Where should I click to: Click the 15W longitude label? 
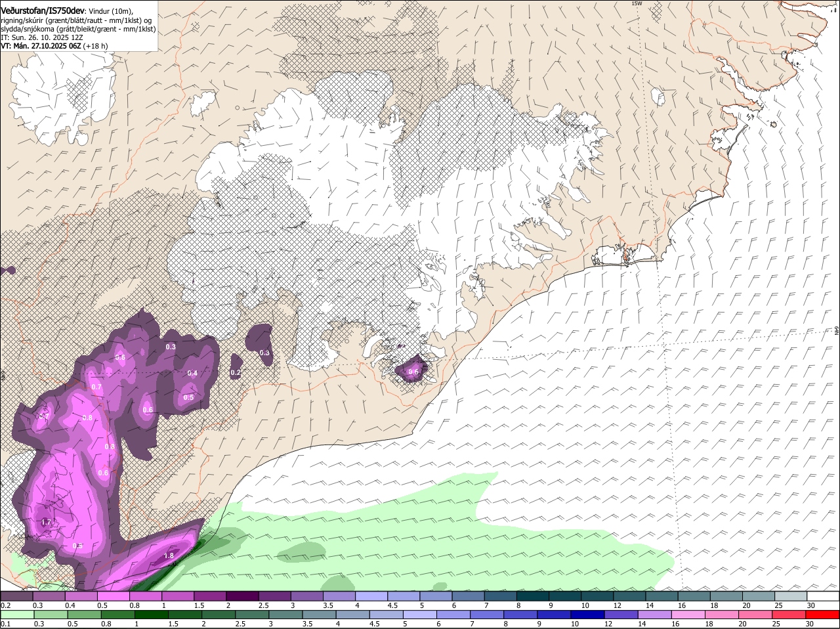[x=636, y=3]
